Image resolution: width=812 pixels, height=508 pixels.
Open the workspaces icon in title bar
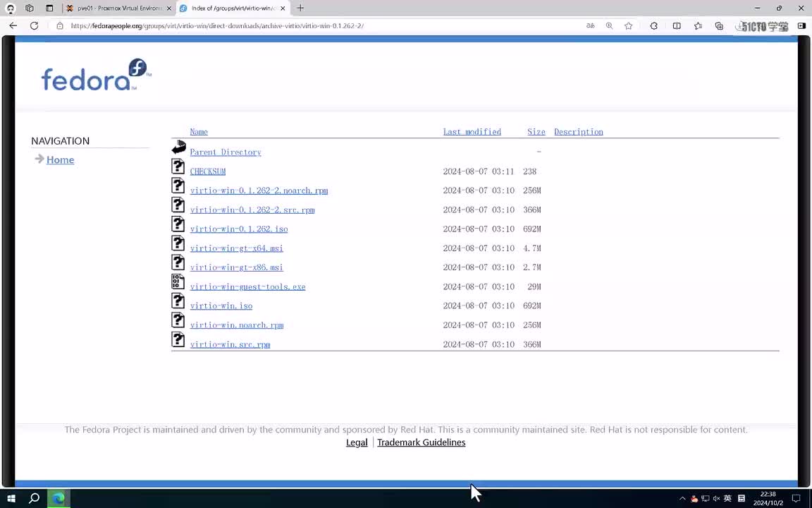pyautogui.click(x=30, y=8)
